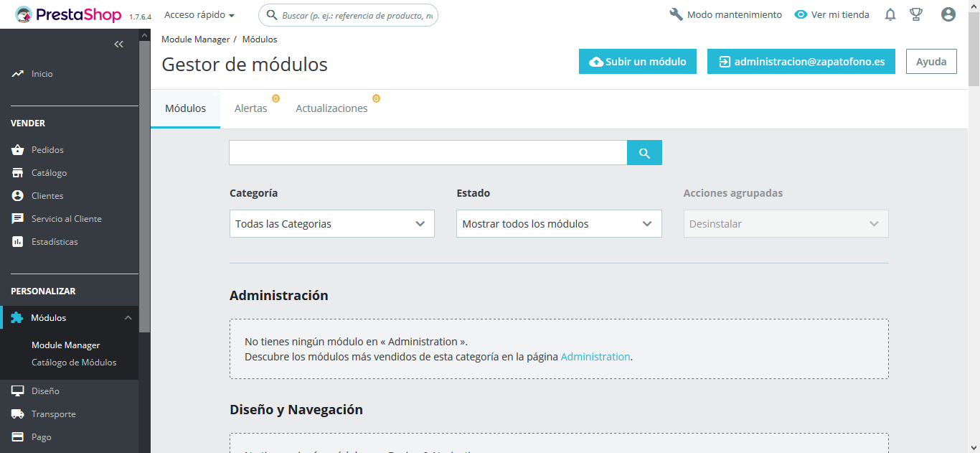
Task: Open the user profile avatar icon
Action: point(948,14)
